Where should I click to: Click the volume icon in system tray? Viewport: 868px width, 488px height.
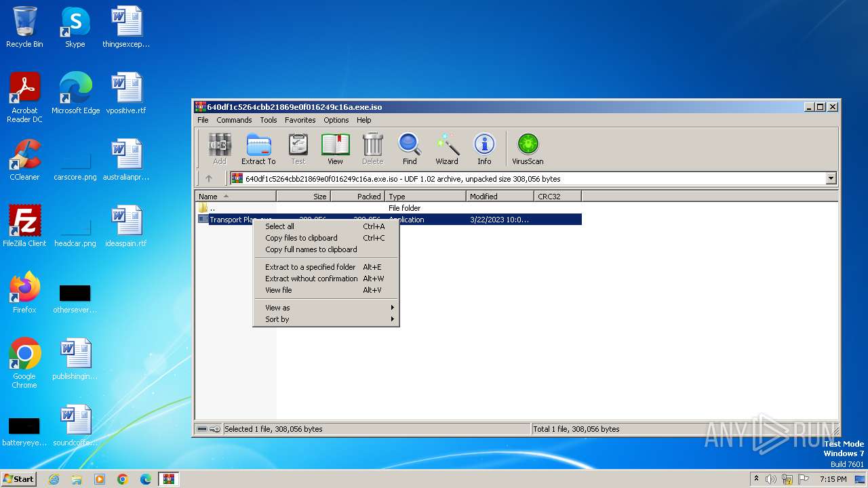click(x=771, y=479)
